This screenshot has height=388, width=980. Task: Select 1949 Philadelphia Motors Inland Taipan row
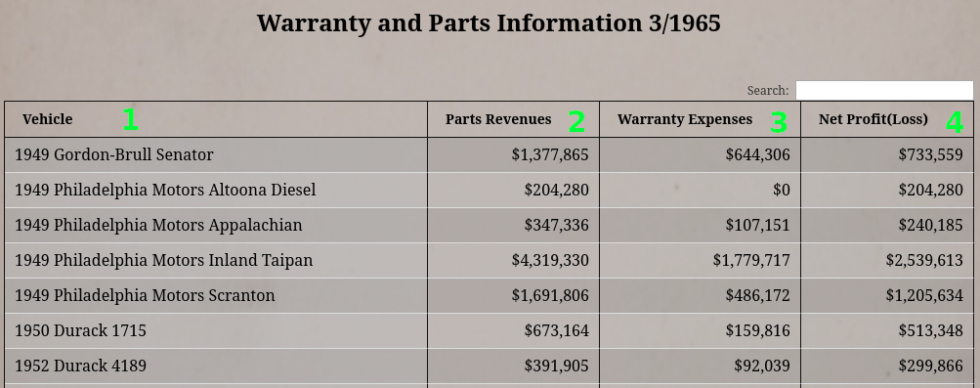pyautogui.click(x=489, y=261)
